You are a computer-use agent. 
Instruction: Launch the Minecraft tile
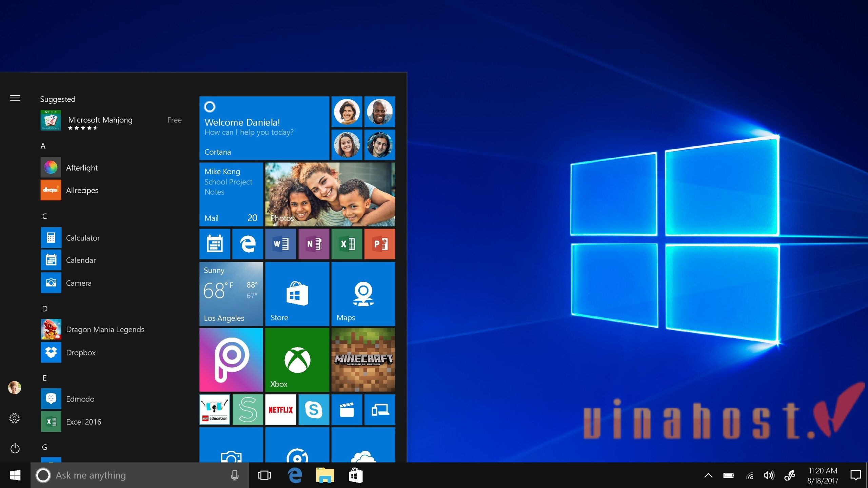(x=363, y=360)
